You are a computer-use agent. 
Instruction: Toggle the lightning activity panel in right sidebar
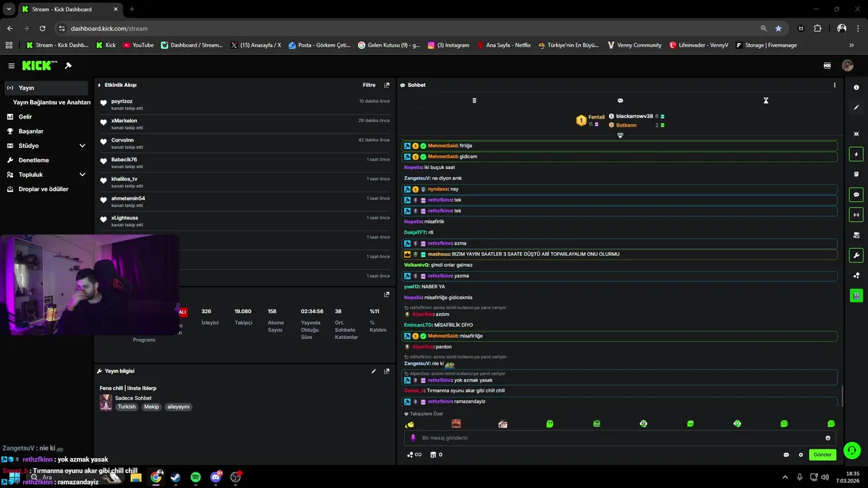coord(856,155)
